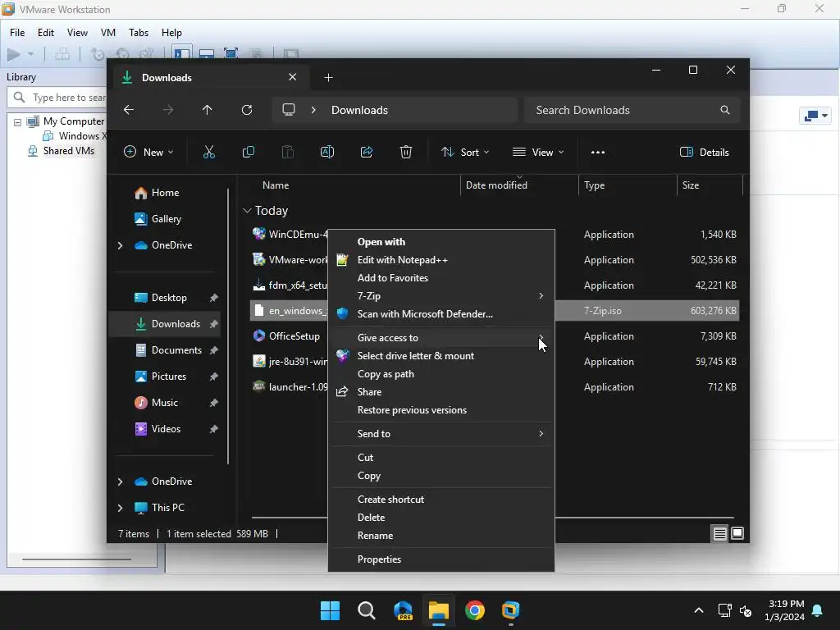Click Create shortcut

(x=441, y=500)
